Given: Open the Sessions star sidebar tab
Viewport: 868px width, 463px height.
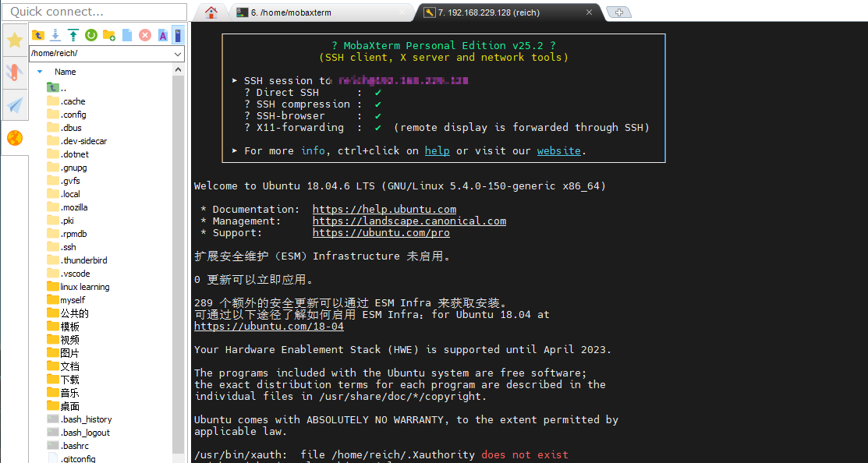Looking at the screenshot, I should pos(15,40).
